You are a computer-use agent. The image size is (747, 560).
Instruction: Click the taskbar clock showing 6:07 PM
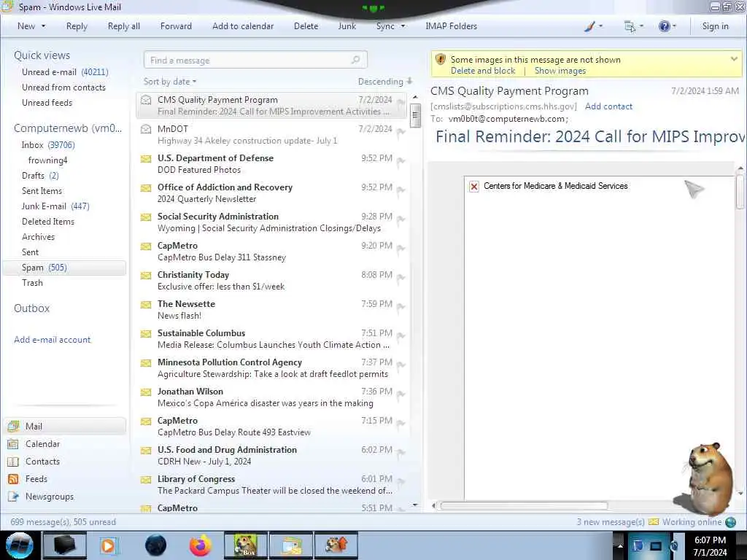click(710, 546)
